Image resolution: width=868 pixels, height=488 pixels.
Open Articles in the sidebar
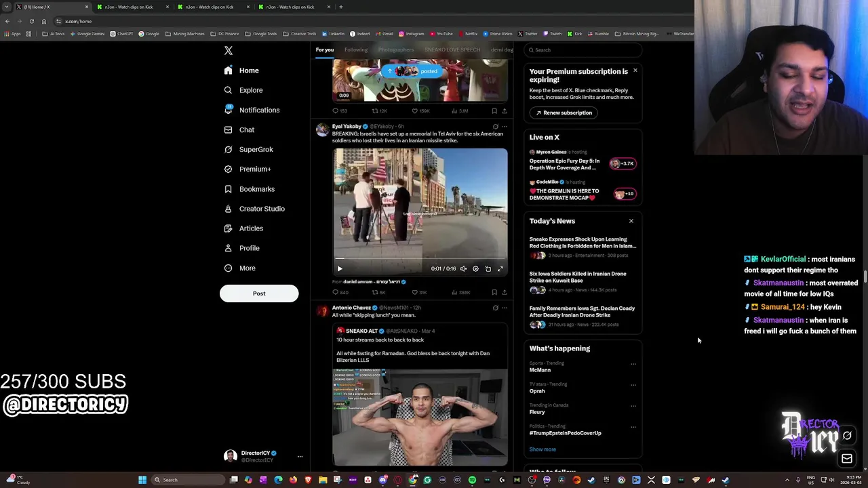click(x=243, y=228)
